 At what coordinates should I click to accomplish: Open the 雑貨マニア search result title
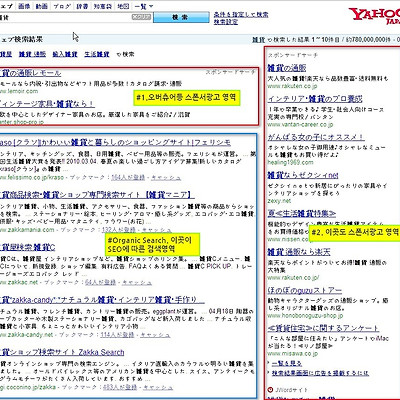pyautogui.click(x=97, y=194)
